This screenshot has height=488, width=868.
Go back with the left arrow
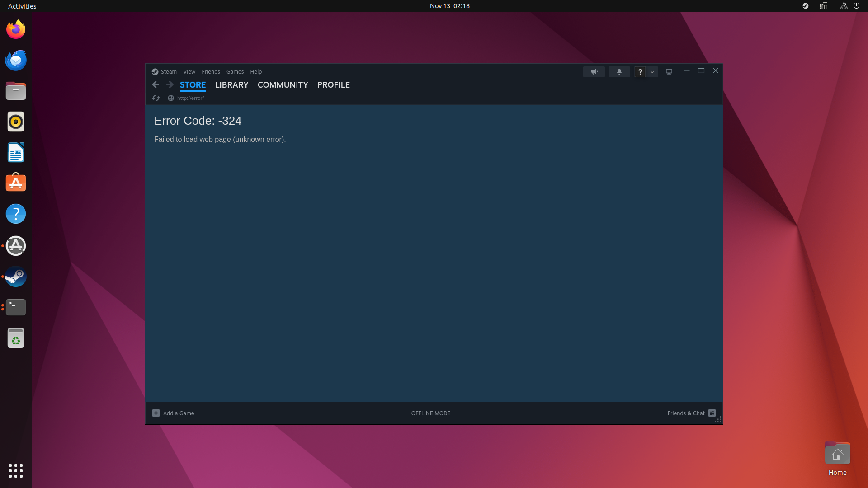tap(156, 84)
